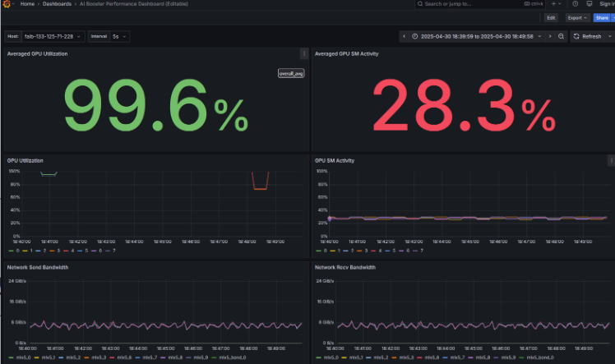Toggle series 0 in GPU Utilization legend
615x364 pixels.
pos(14,251)
